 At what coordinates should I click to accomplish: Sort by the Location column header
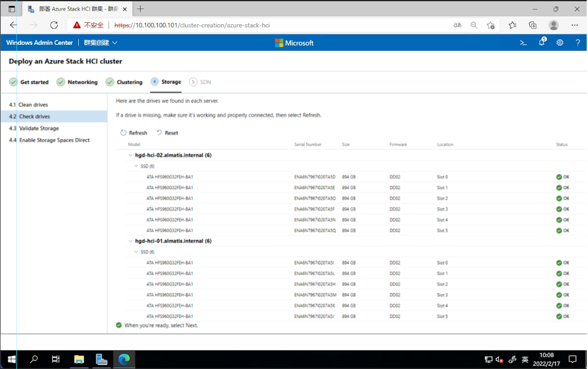pyautogui.click(x=445, y=144)
